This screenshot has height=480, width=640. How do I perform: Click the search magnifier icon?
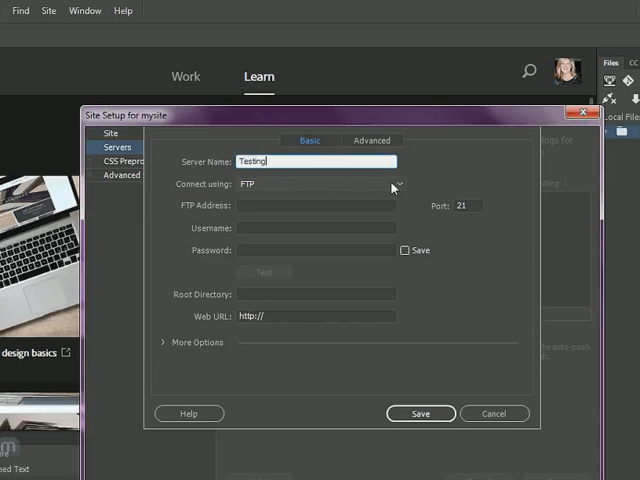tap(529, 71)
